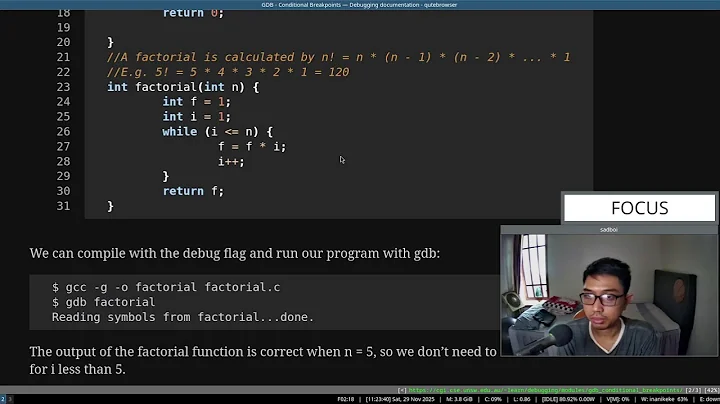Click code line 'int factorial(int n) {'
The height and width of the screenshot is (404, 720).
coord(183,87)
